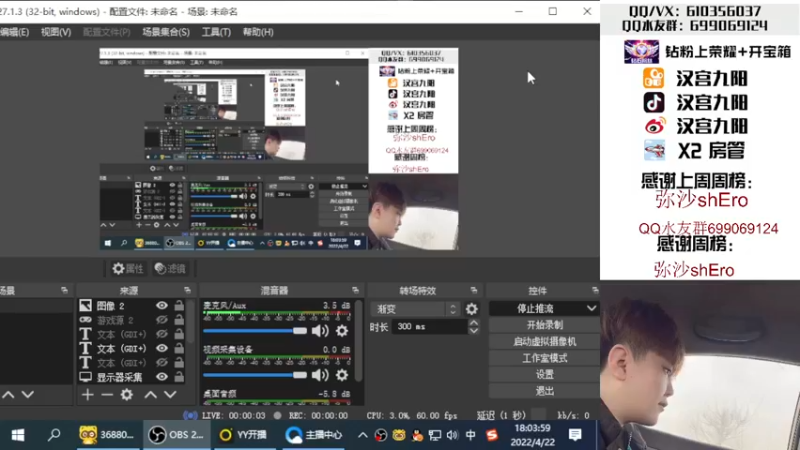Open source properties gear below sources list
Viewport: 800px width, 450px height.
(x=127, y=394)
